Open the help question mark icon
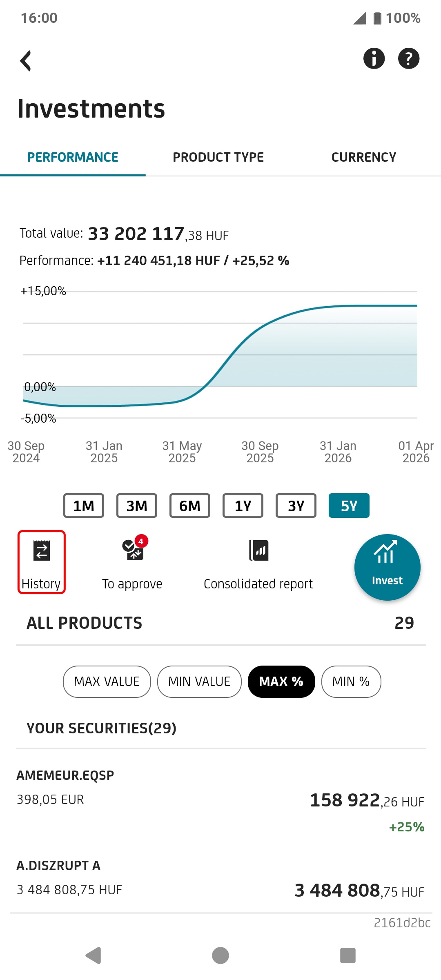 coord(409,58)
